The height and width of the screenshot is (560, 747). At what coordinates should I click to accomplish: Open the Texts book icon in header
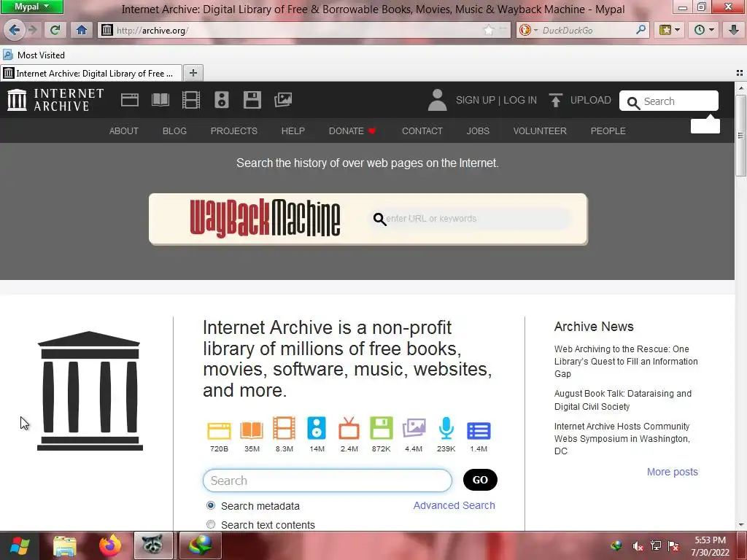pyautogui.click(x=160, y=100)
